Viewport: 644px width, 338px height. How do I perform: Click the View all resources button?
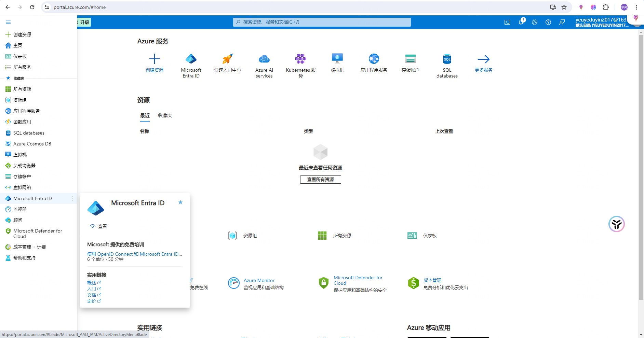(321, 180)
